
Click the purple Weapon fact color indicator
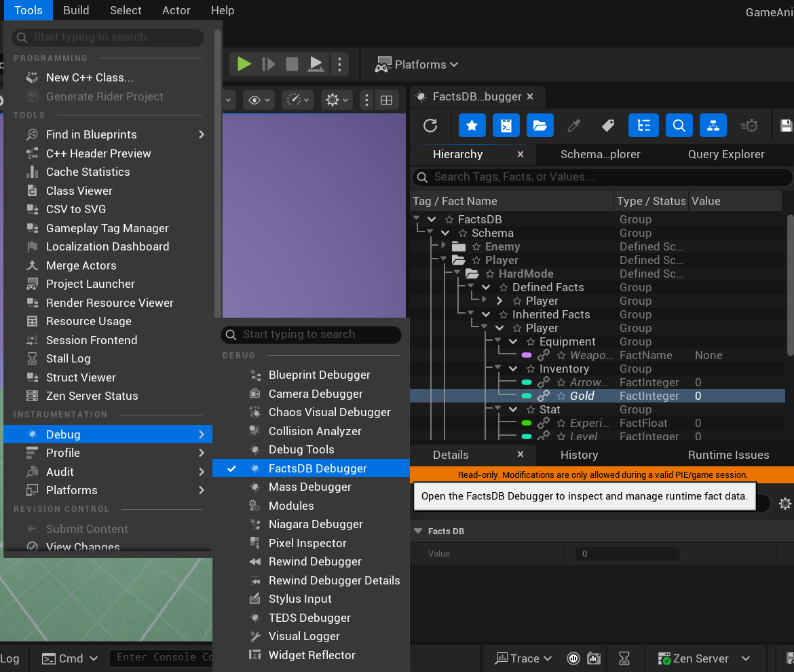527,356
